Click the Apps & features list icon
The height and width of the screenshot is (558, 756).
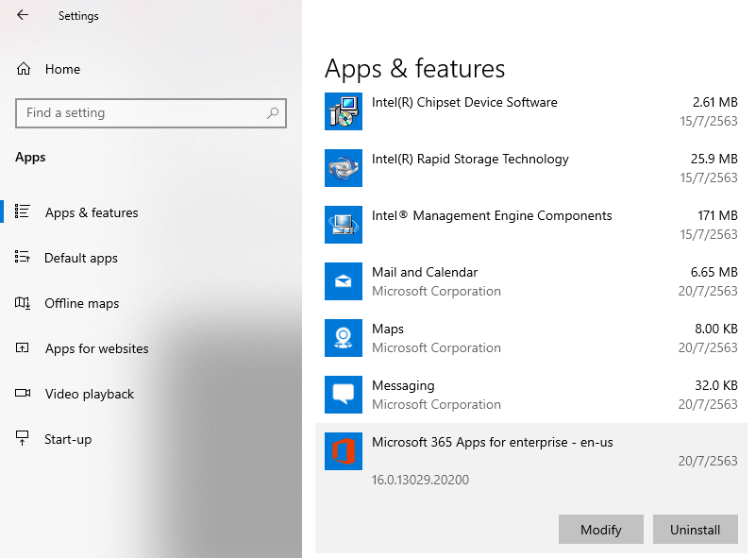click(22, 211)
